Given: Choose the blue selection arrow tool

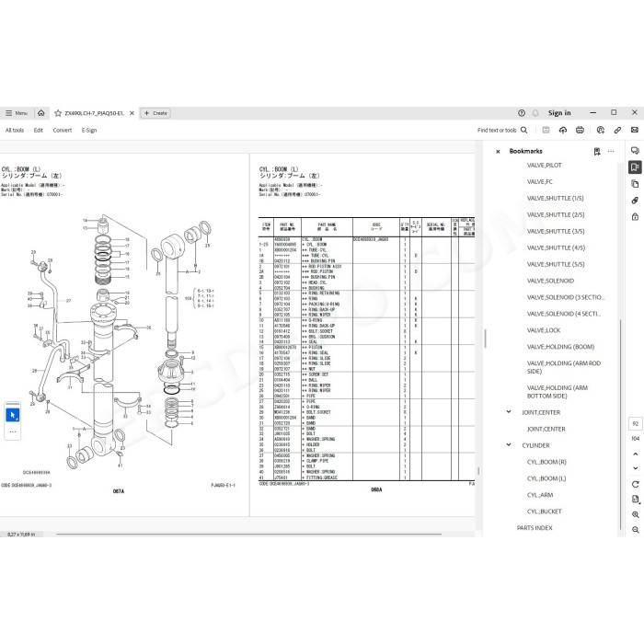Looking at the screenshot, I should click(x=13, y=415).
